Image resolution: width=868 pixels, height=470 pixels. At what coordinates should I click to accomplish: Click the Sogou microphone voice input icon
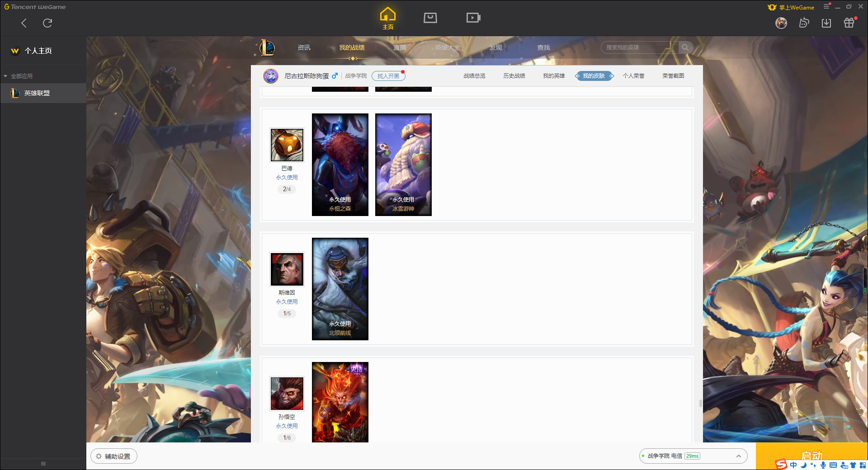pos(823,465)
